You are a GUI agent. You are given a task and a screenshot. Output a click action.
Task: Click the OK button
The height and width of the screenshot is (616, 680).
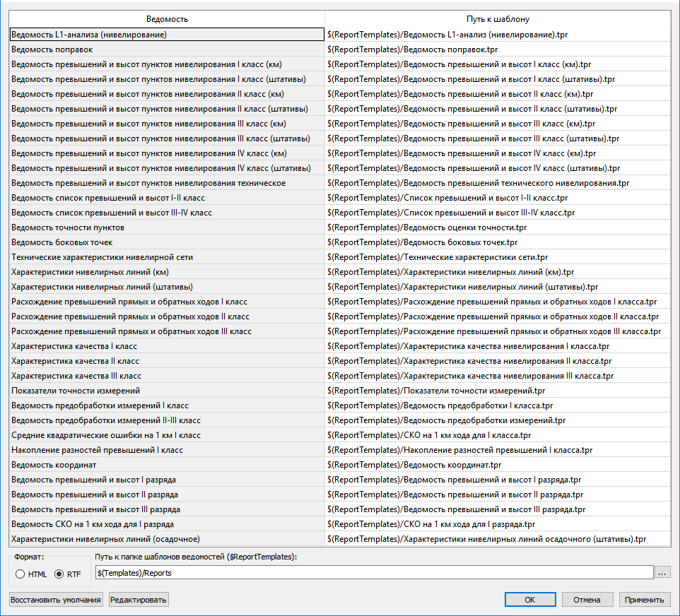[x=529, y=600]
